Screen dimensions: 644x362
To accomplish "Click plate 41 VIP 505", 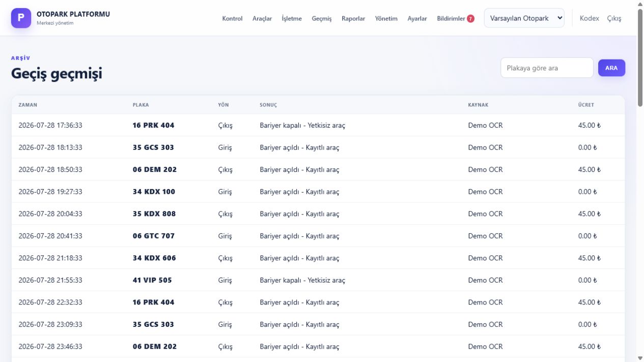I will click(x=152, y=280).
